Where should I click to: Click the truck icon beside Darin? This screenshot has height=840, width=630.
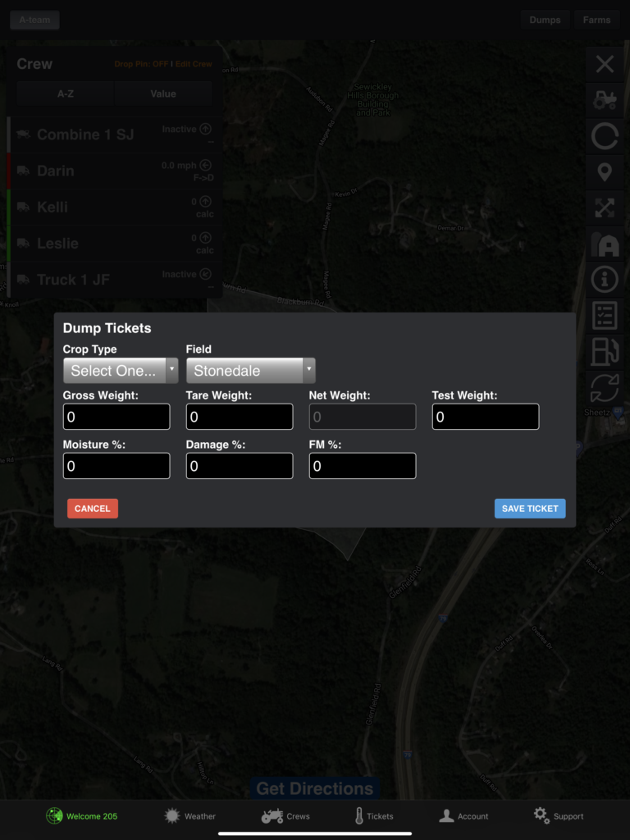[x=23, y=171]
